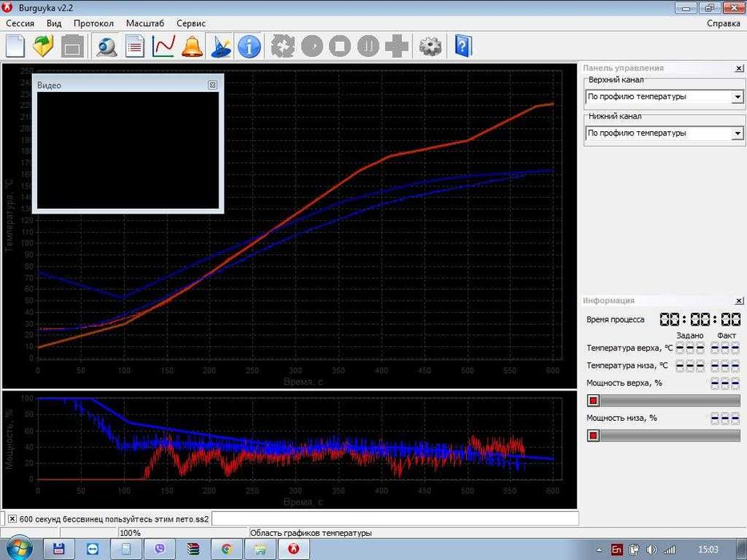
Task: Start the process with the play icon
Action: [x=312, y=46]
